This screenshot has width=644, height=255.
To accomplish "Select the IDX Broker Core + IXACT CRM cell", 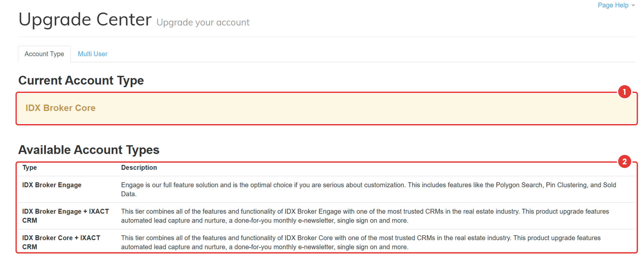I will coord(61,242).
